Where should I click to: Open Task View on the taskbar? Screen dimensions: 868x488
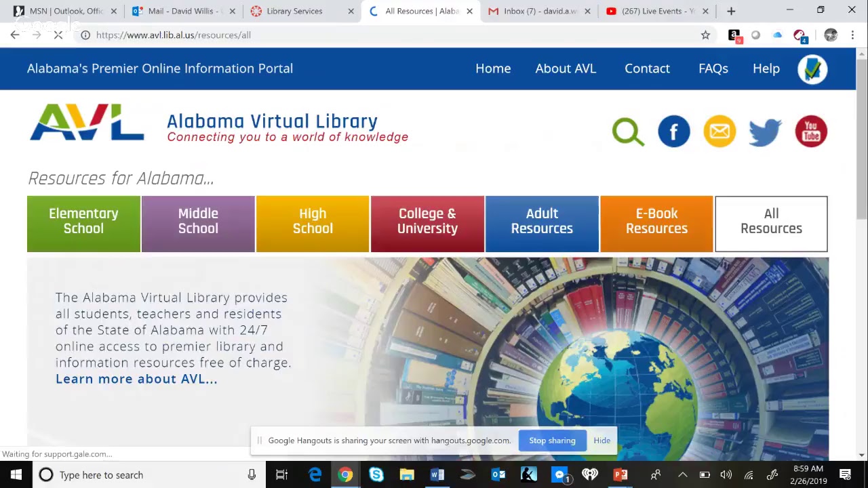click(x=281, y=474)
